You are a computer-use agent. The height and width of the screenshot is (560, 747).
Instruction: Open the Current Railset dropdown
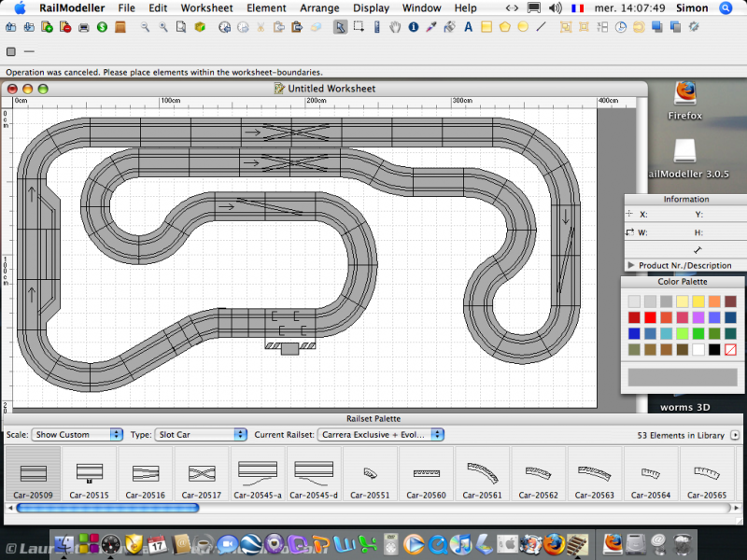tap(380, 435)
